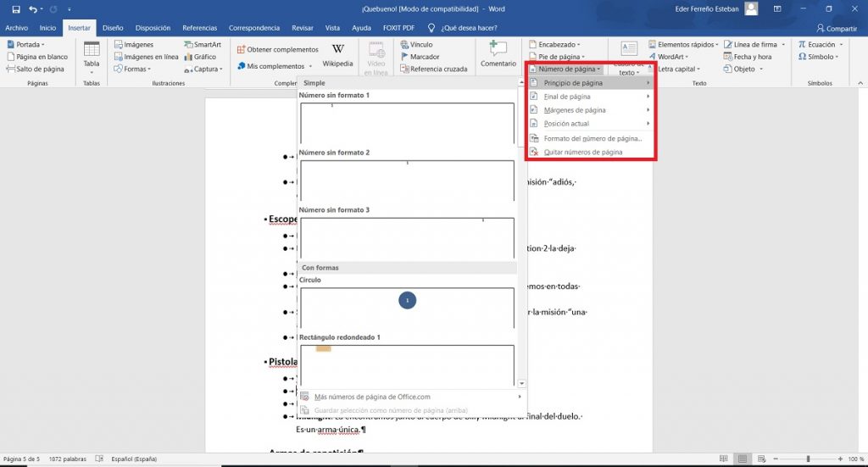
Task: Switch to web layout view in status bar
Action: pos(762,459)
